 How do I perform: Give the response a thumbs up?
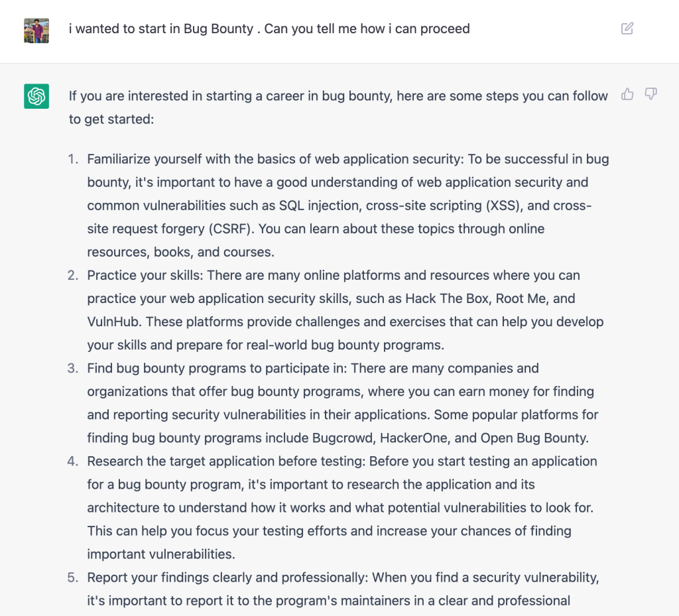[x=627, y=94]
